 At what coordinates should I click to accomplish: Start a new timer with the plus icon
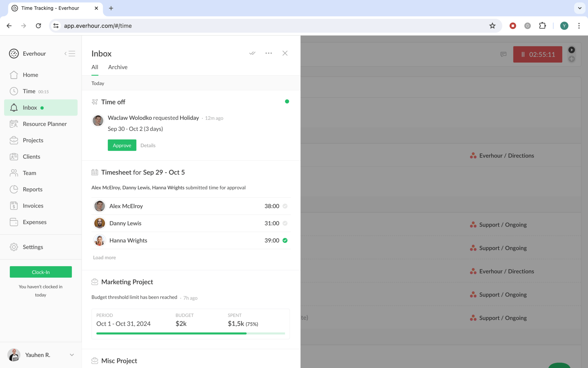(x=571, y=59)
